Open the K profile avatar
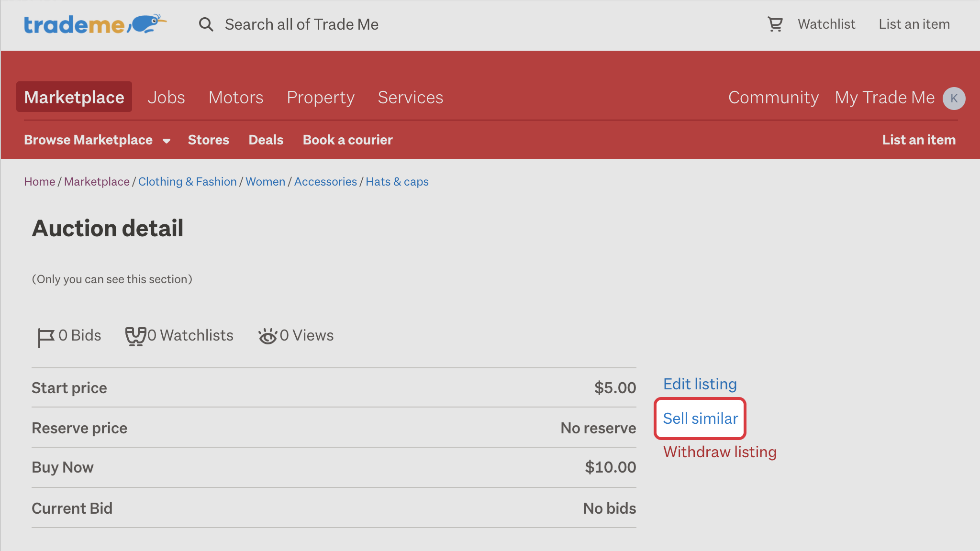This screenshot has height=551, width=980. tap(954, 98)
